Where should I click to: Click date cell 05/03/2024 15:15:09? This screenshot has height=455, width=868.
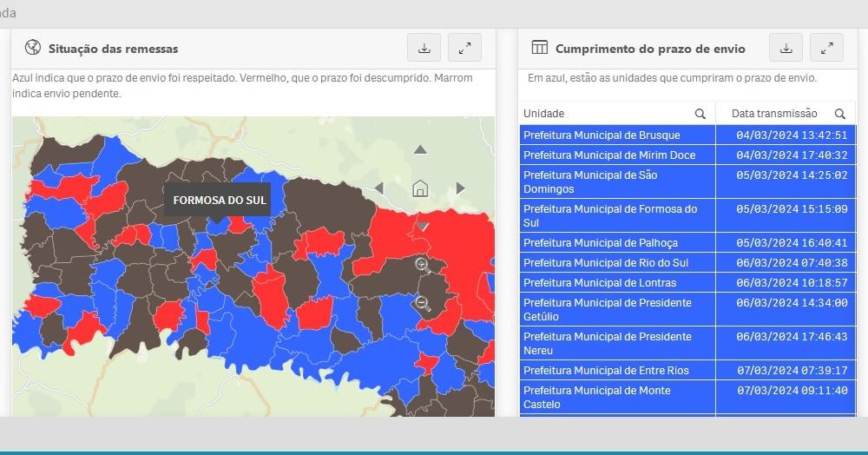pyautogui.click(x=786, y=215)
